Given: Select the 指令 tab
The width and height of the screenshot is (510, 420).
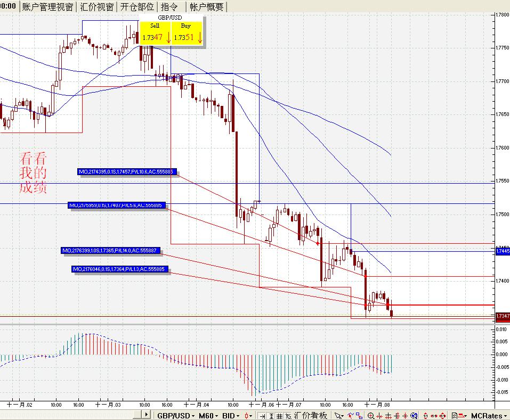Looking at the screenshot, I should pyautogui.click(x=169, y=6).
